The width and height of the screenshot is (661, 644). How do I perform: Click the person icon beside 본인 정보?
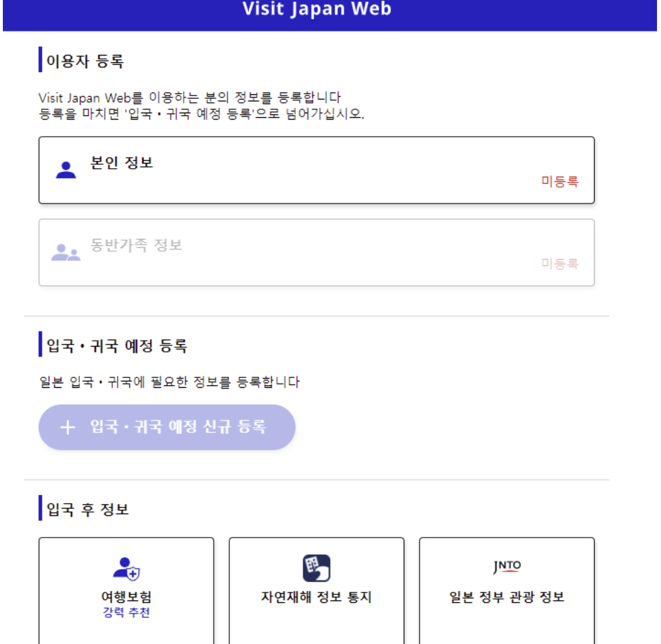point(66,170)
